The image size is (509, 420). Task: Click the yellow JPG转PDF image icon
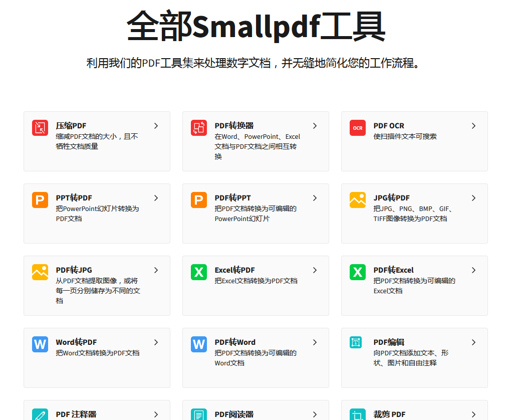pos(358,200)
